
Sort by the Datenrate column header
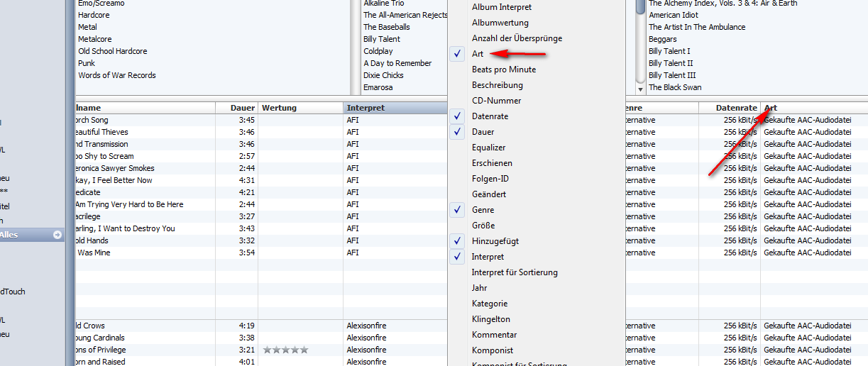(x=730, y=108)
